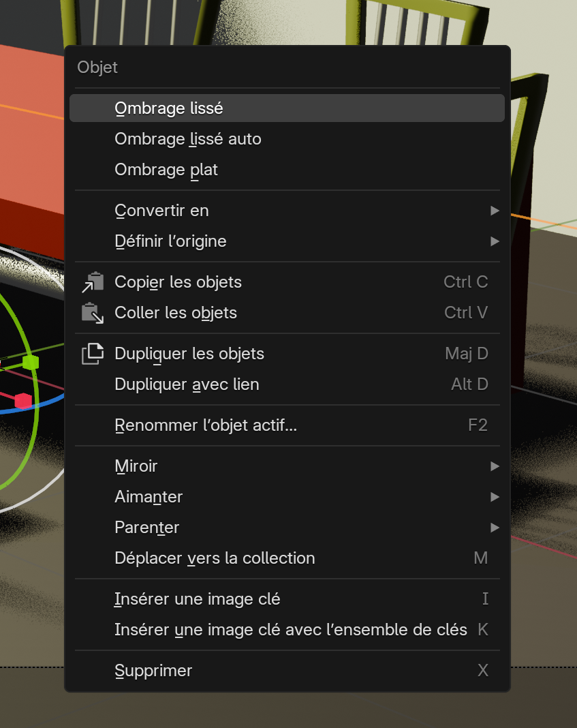Select Insérer une image clé avec l'ensemble de clés

pos(291,630)
